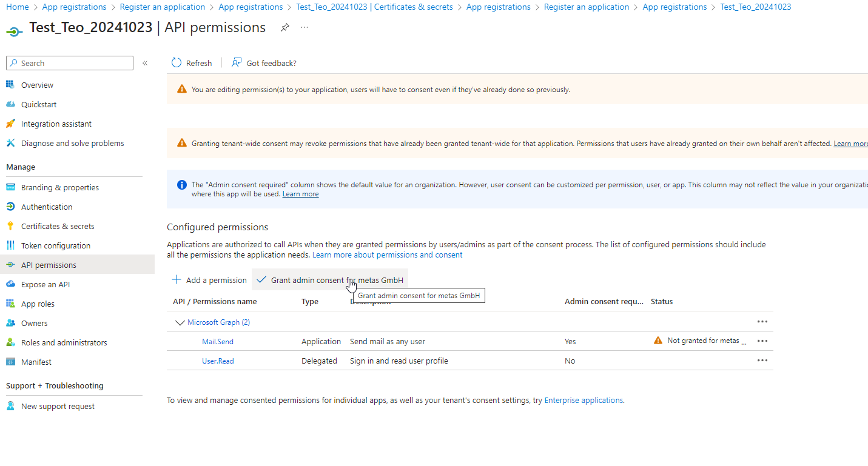Screen dimensions: 868x466
Task: Click the Branding & properties icon
Action: [x=10, y=187]
